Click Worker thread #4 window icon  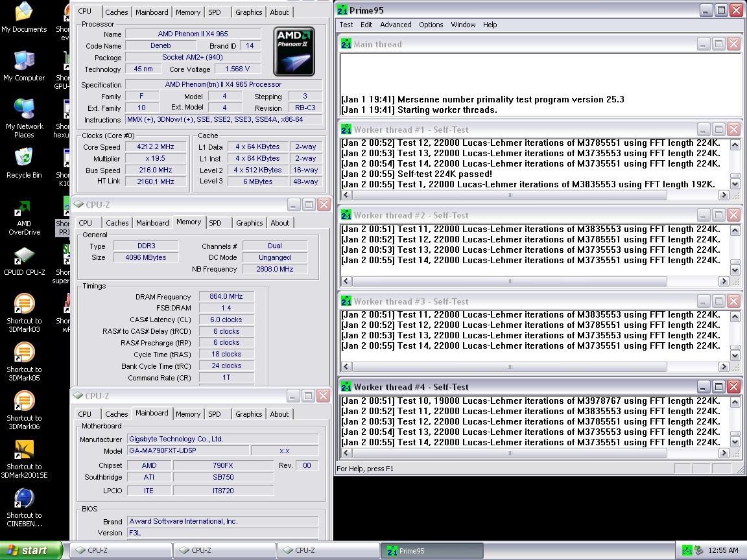point(346,387)
